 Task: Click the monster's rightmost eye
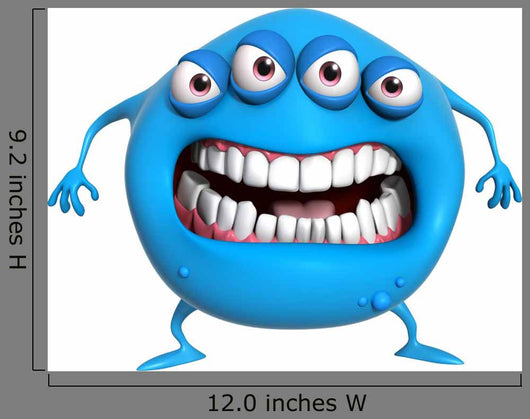coord(394,87)
